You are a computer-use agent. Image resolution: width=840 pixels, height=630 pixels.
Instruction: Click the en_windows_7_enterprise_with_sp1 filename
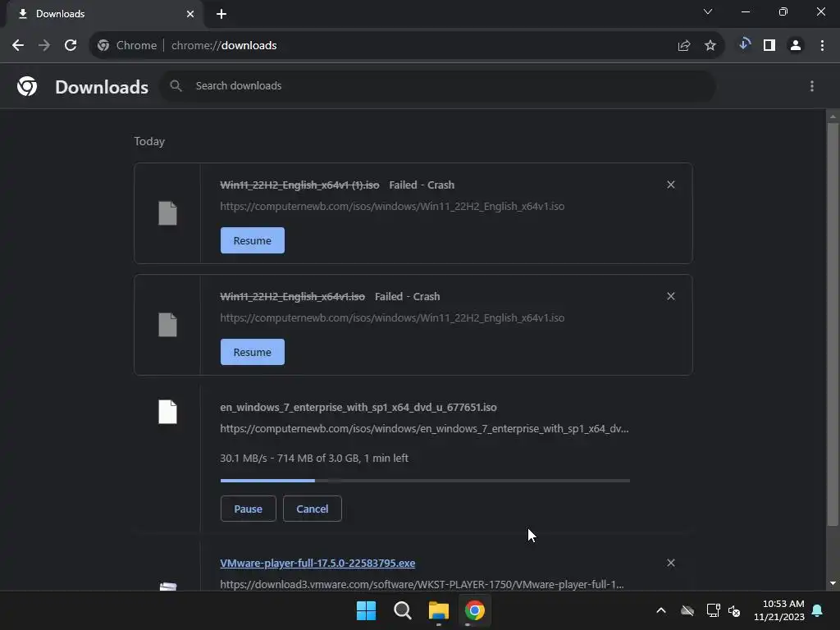(x=358, y=407)
